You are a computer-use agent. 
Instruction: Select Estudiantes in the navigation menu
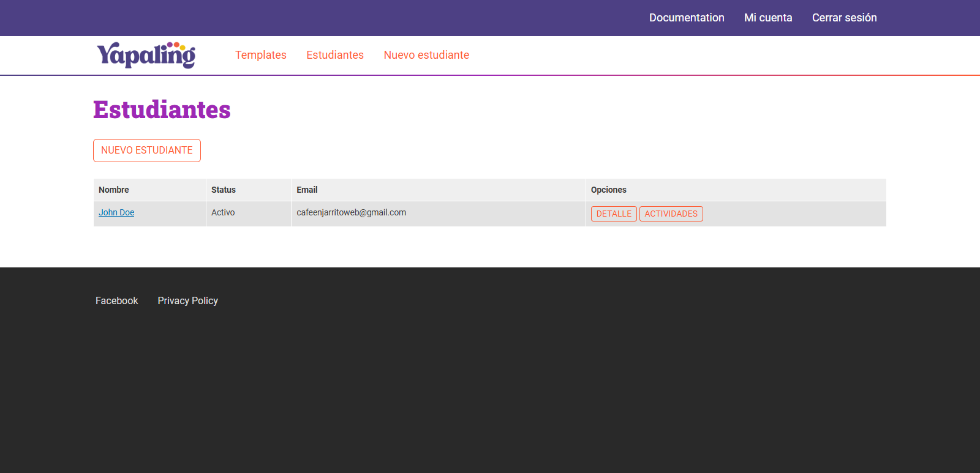click(x=335, y=55)
